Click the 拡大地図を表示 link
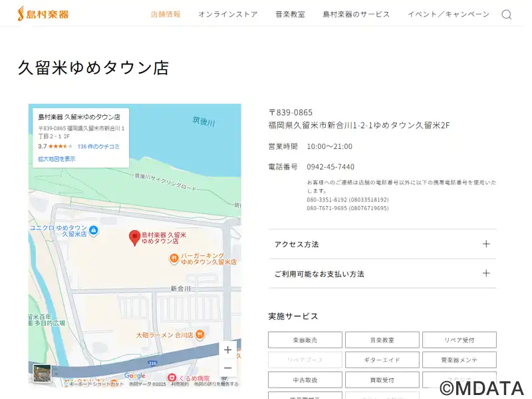The height and width of the screenshot is (399, 532). (57, 159)
